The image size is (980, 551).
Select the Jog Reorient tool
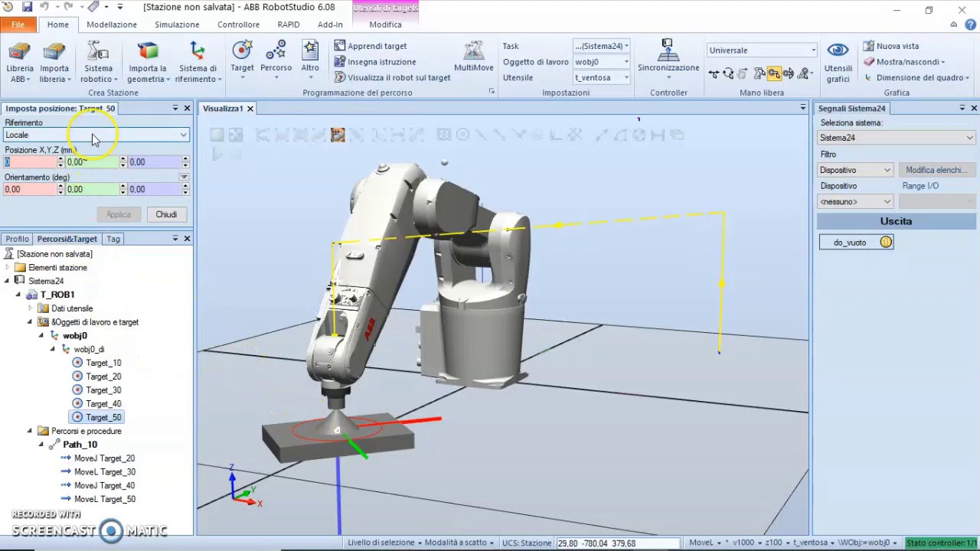[789, 73]
